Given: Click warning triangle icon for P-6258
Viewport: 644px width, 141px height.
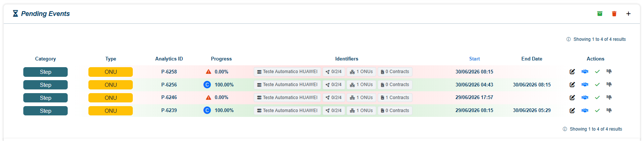Looking at the screenshot, I should click(x=209, y=72).
